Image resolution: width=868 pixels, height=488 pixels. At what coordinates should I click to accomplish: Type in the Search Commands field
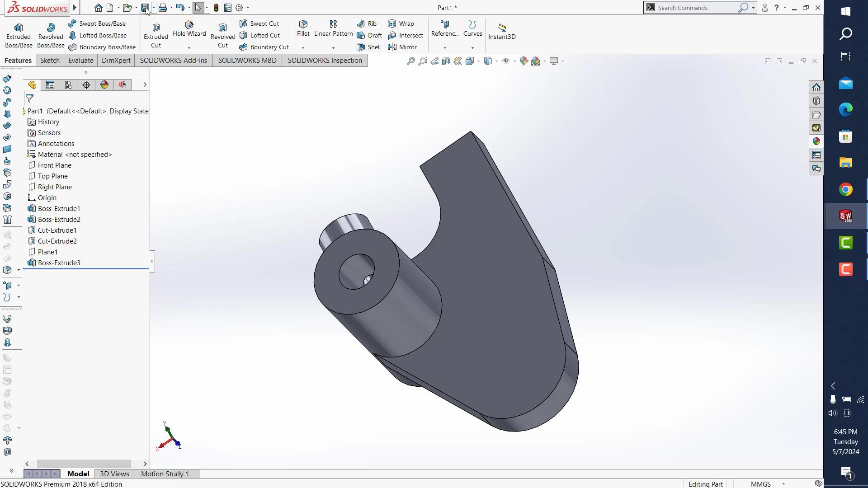tap(696, 7)
